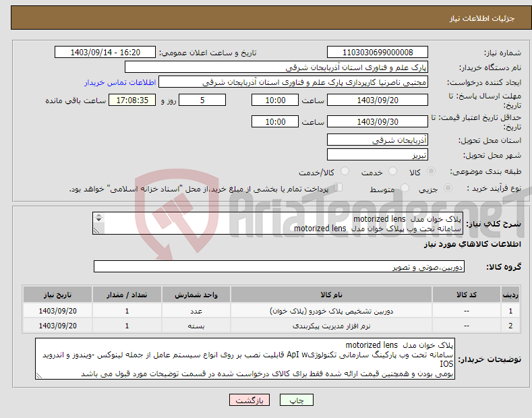Select the متوسط purchase type radio

click(405, 188)
